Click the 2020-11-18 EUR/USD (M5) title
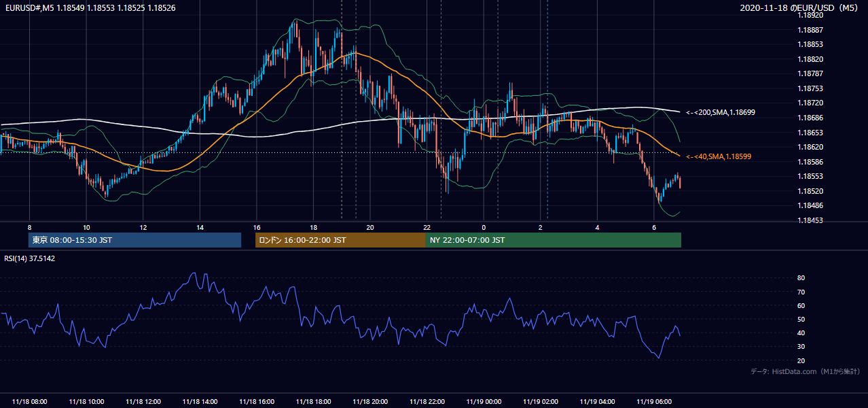This screenshot has width=868, height=408. click(x=799, y=7)
